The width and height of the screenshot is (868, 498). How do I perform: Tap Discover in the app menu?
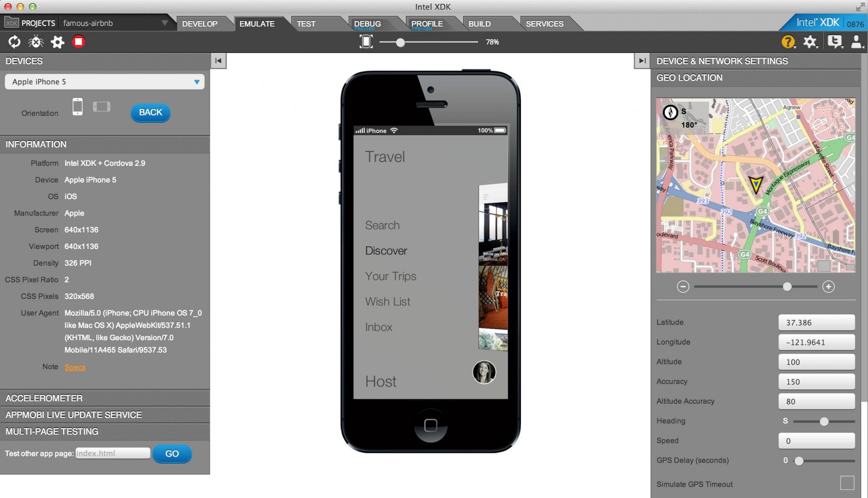[x=386, y=251]
